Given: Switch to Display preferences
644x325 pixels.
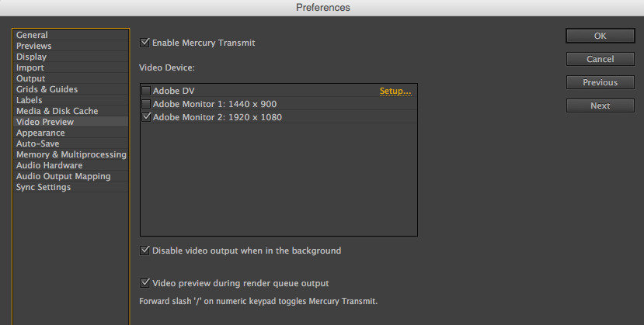Looking at the screenshot, I should (x=31, y=57).
